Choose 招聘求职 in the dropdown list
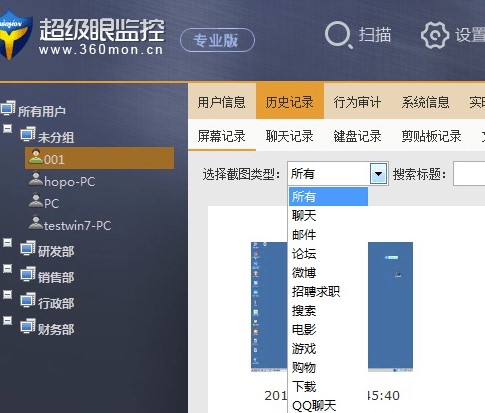 (x=328, y=292)
